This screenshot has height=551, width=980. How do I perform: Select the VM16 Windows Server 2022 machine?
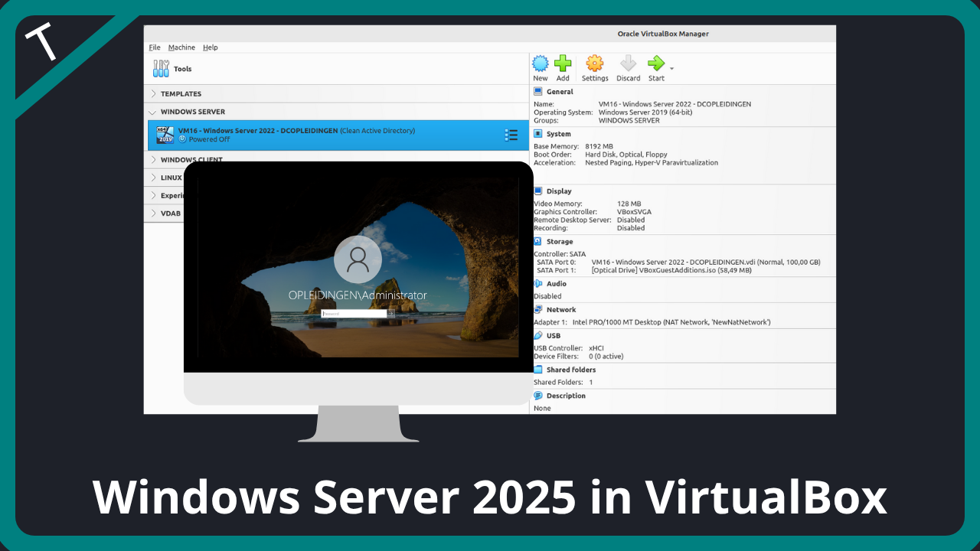(306, 135)
